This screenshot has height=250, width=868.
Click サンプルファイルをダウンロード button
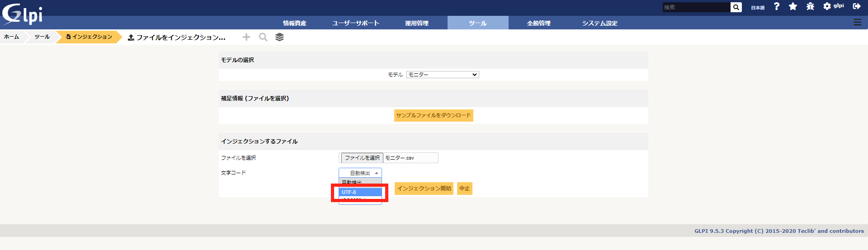pyautogui.click(x=434, y=115)
